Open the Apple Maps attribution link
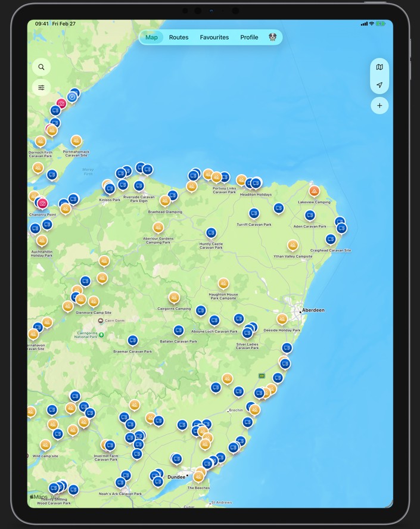 39,497
